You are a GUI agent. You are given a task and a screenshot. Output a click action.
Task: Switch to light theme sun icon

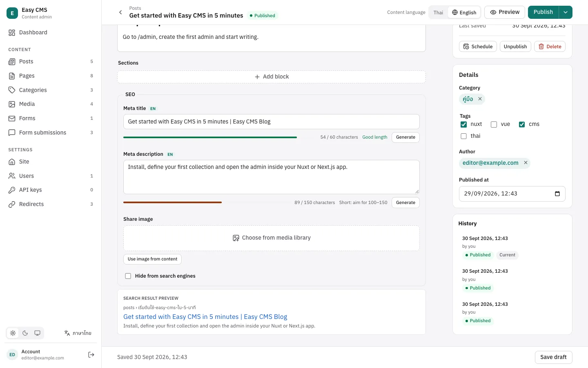13,333
